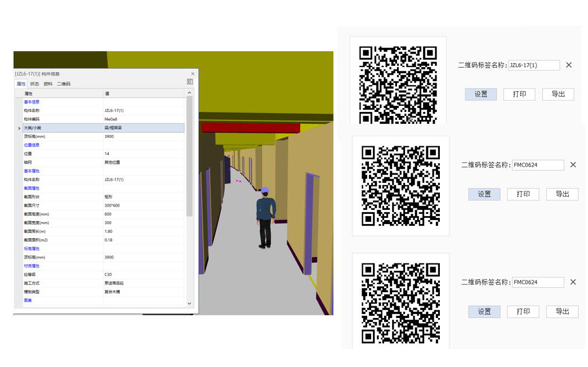Viewport: 588px width, 367px height.
Task: Select the 位置 property row label
Action: (28, 154)
